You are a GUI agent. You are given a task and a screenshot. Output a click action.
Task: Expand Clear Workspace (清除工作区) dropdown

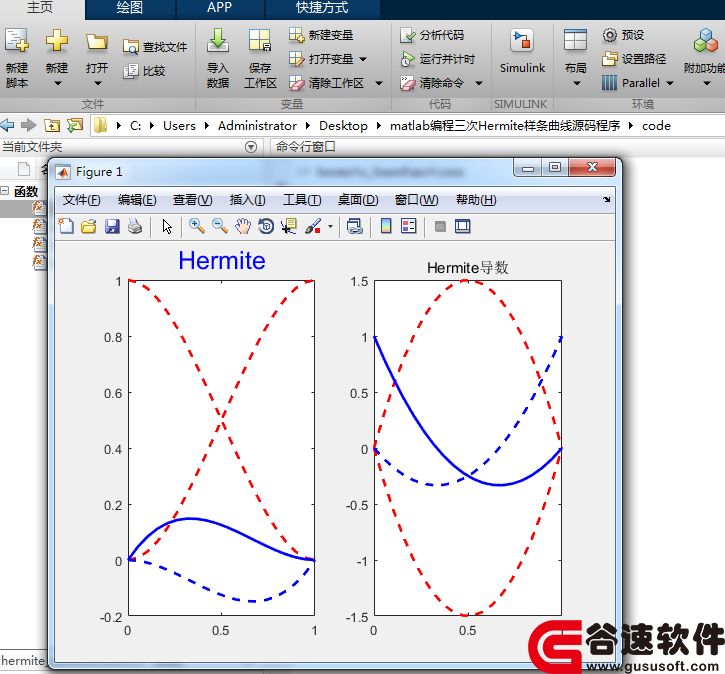[x=379, y=83]
